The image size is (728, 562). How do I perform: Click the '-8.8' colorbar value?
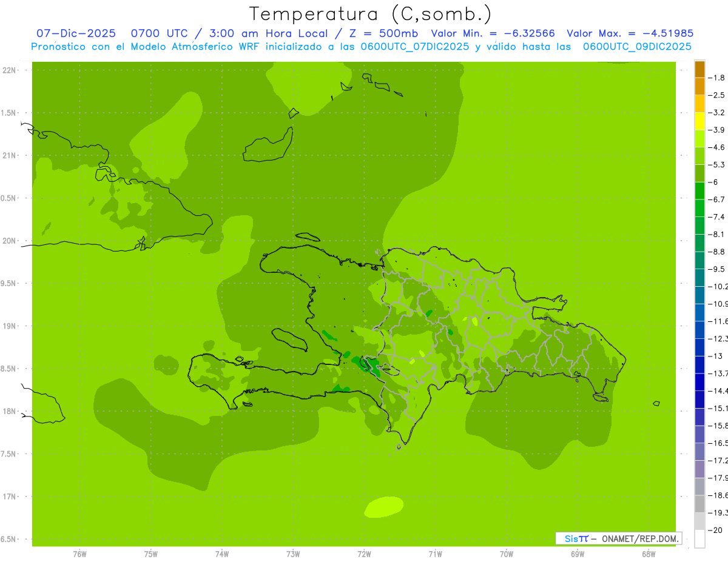click(717, 252)
